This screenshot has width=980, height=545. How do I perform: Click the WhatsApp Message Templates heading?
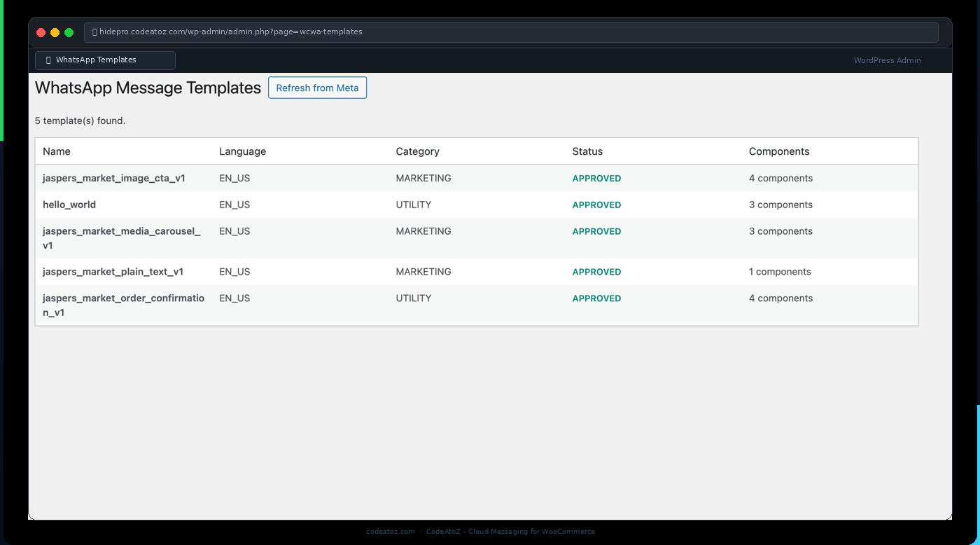[x=148, y=88]
